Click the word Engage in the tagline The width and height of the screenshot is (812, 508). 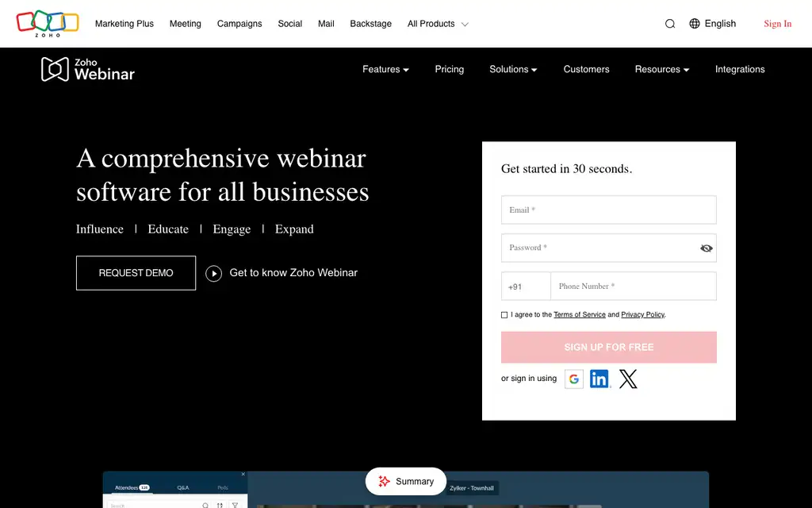[232, 229]
